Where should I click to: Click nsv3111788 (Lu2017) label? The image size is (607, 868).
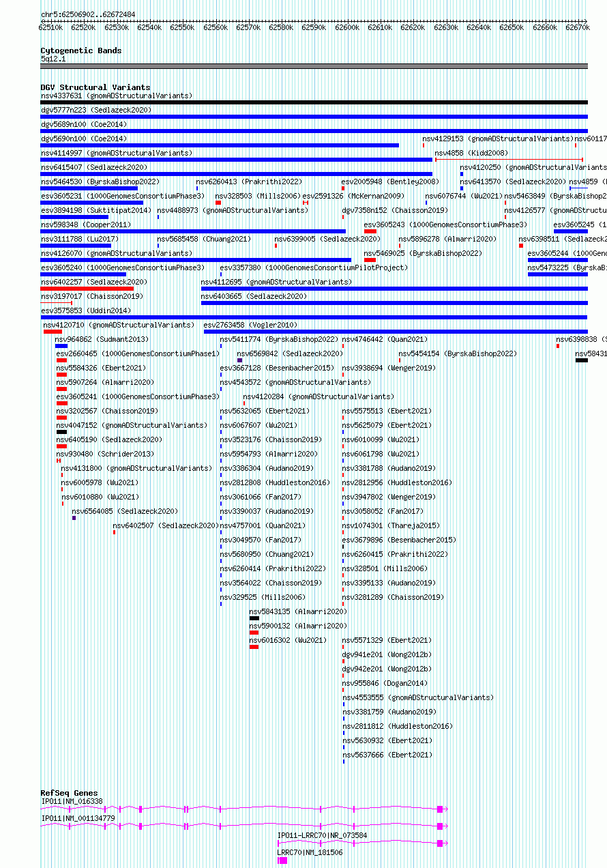point(80,239)
